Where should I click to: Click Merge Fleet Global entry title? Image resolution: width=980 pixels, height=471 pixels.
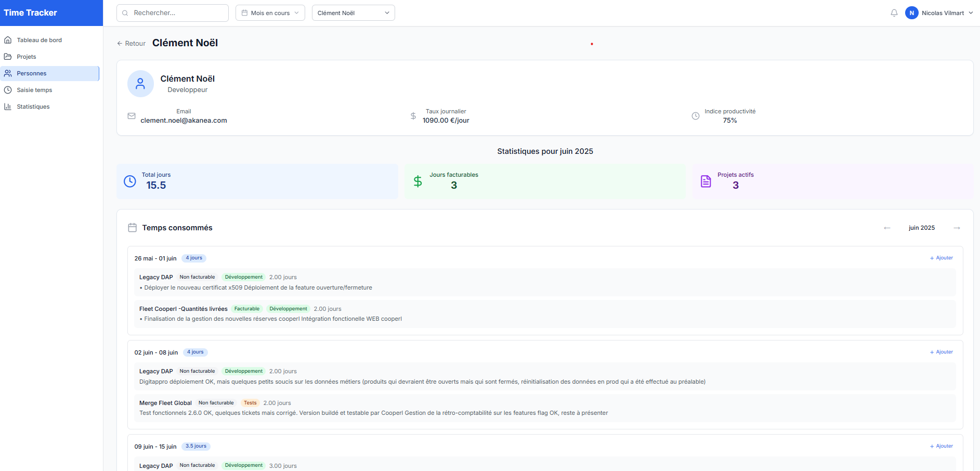(165, 403)
